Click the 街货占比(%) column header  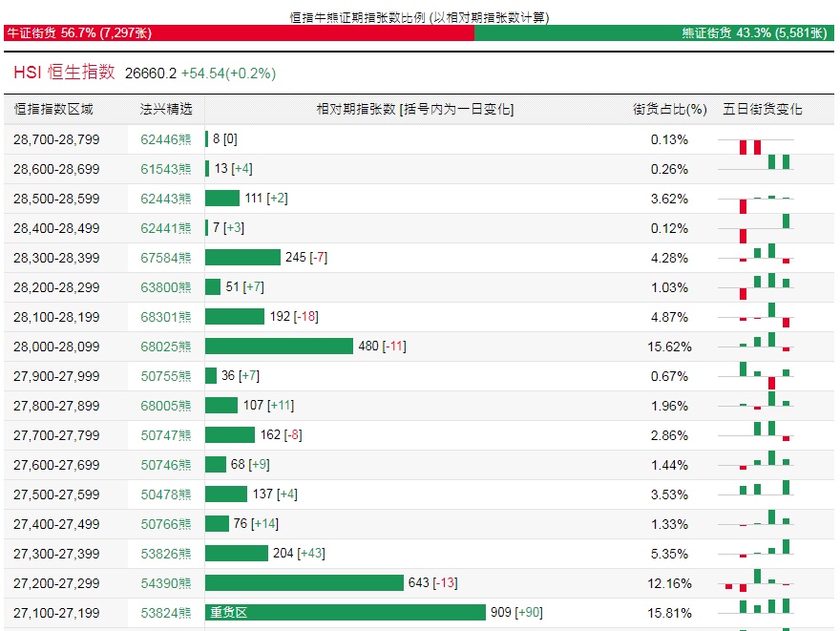click(670, 109)
